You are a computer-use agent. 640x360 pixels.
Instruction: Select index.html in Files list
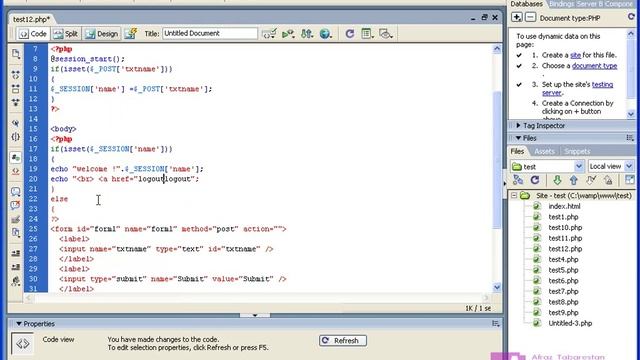click(x=564, y=207)
